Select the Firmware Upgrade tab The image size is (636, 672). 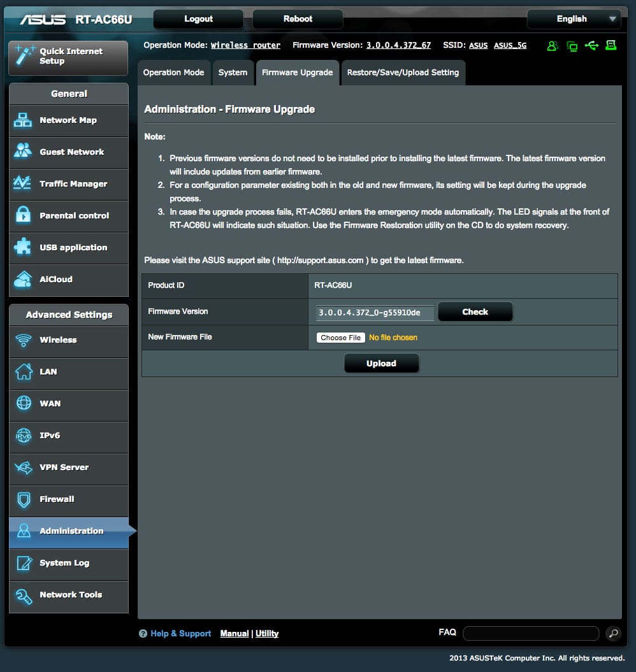[x=297, y=73]
